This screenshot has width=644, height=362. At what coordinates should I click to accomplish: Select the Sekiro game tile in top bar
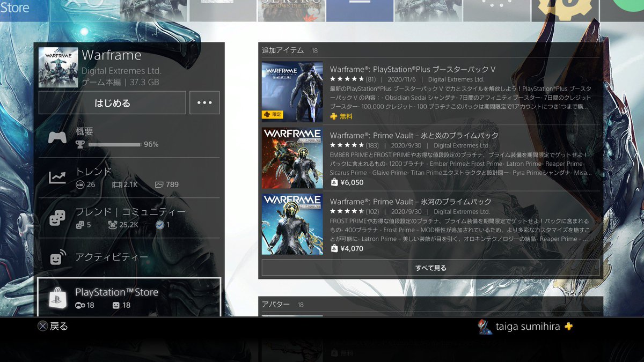click(290, 11)
